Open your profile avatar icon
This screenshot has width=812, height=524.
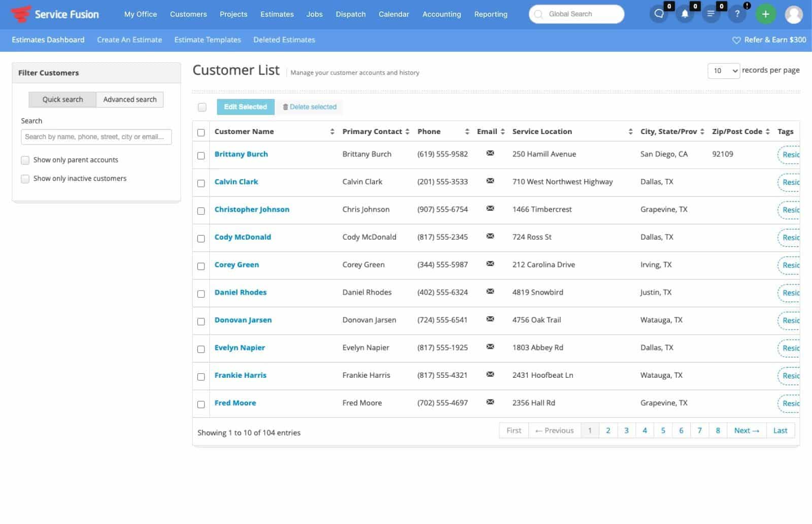coord(794,14)
